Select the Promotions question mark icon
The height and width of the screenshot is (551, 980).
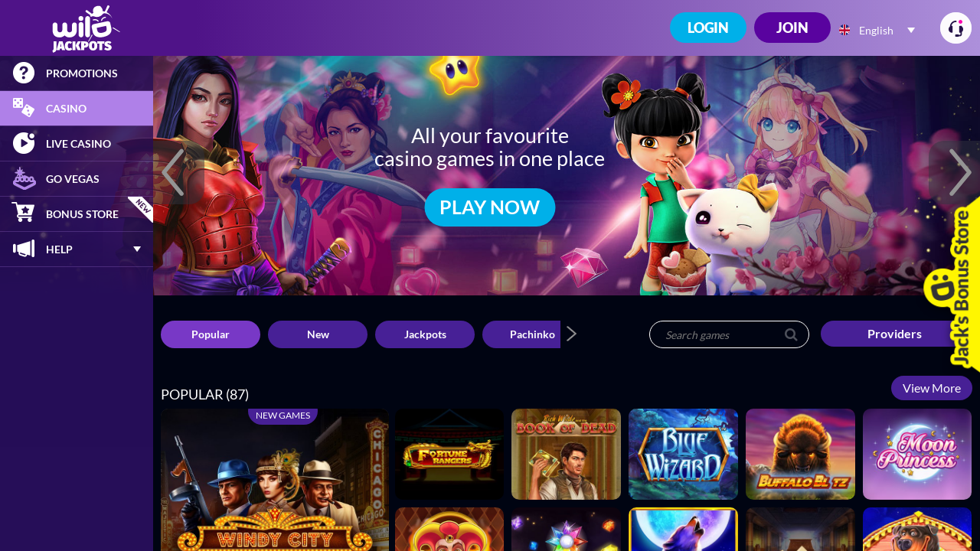tap(24, 73)
